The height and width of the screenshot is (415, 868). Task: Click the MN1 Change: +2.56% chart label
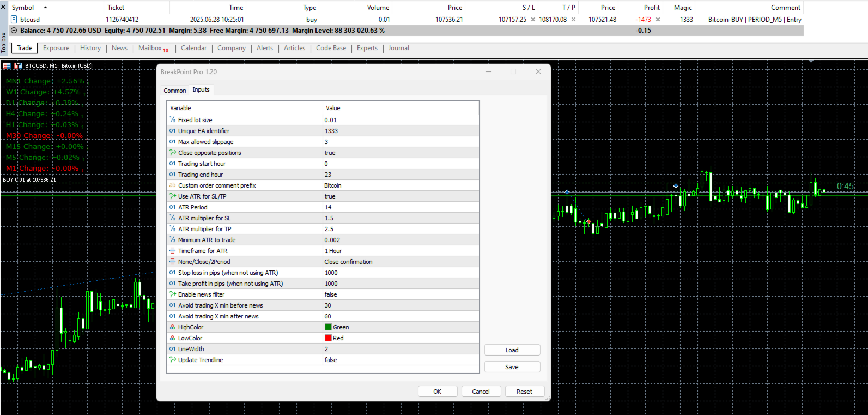click(45, 81)
